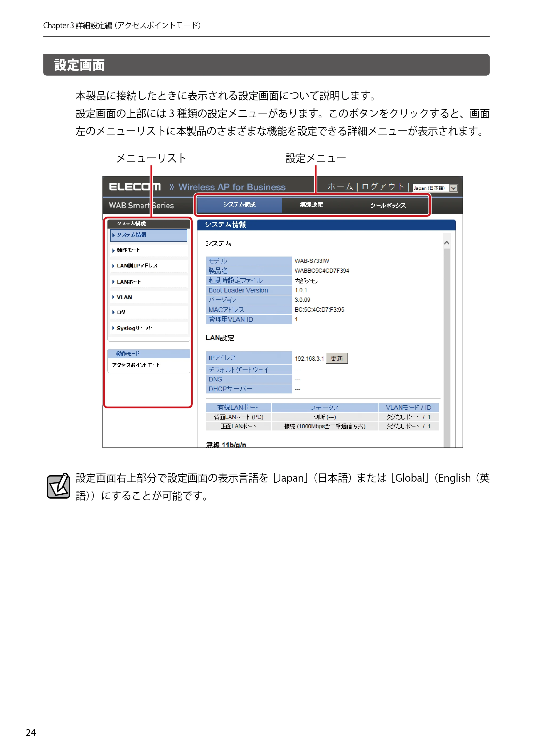
Task: Click the 正面LANポート row
Action: (x=322, y=426)
